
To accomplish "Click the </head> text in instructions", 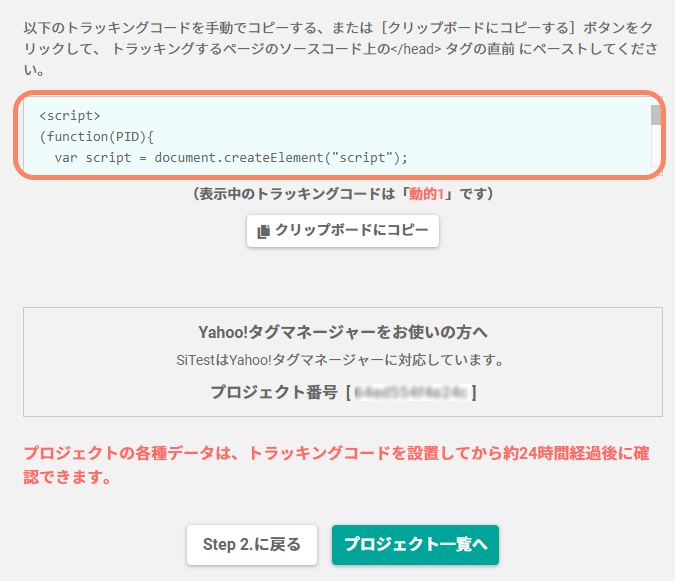I will coord(416,49).
